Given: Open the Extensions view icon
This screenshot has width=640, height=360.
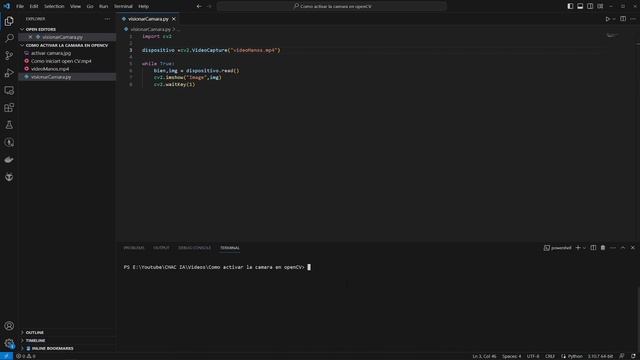Looking at the screenshot, I should click(x=9, y=107).
